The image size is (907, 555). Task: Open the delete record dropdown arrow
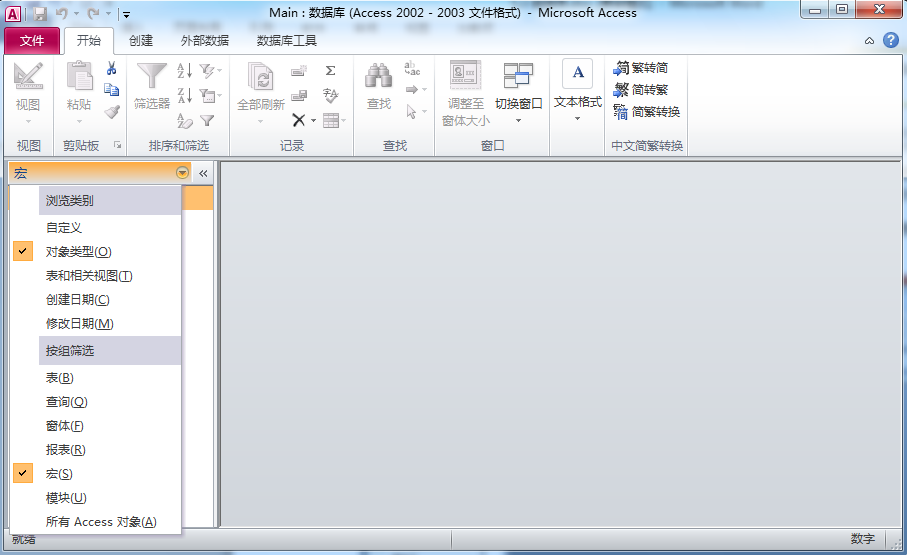(x=314, y=120)
